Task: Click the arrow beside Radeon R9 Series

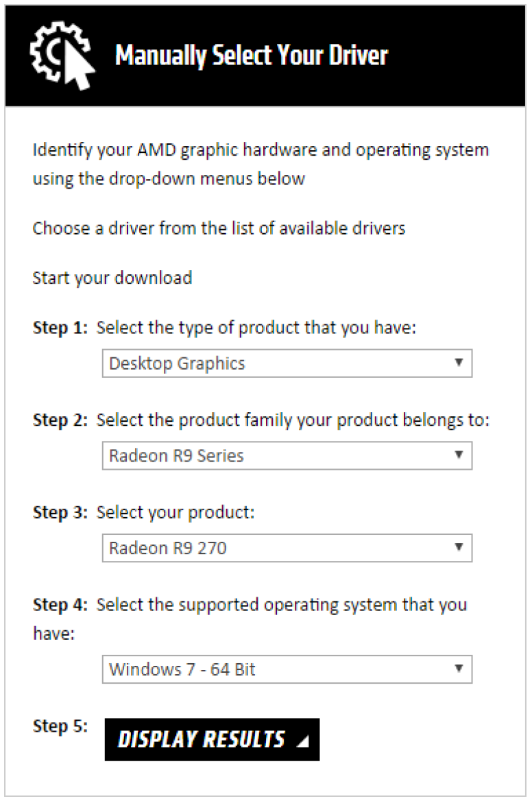Action: pos(459,455)
